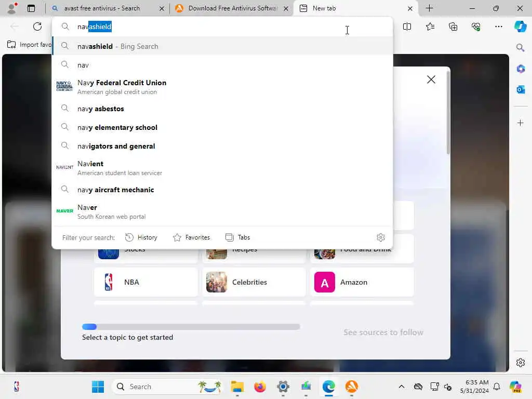Viewport: 532px width, 399px height.
Task: Click the topic selection progress bar
Action: pyautogui.click(x=191, y=327)
